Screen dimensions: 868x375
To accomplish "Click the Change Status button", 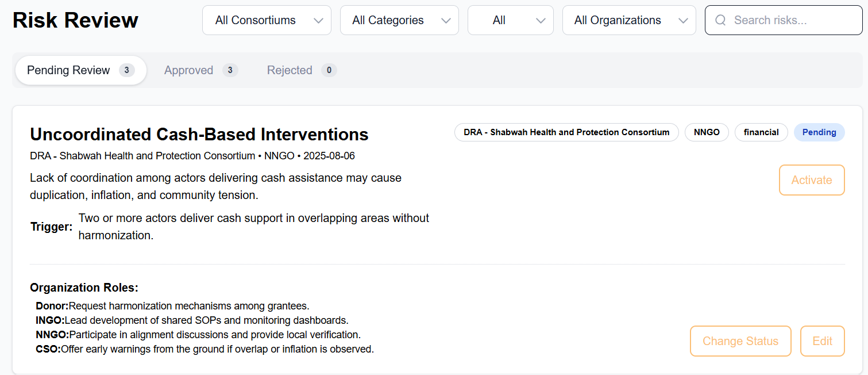I will tap(740, 341).
